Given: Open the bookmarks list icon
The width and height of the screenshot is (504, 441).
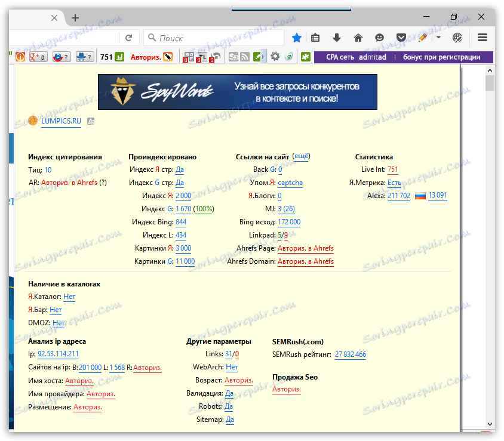Looking at the screenshot, I should 315,38.
